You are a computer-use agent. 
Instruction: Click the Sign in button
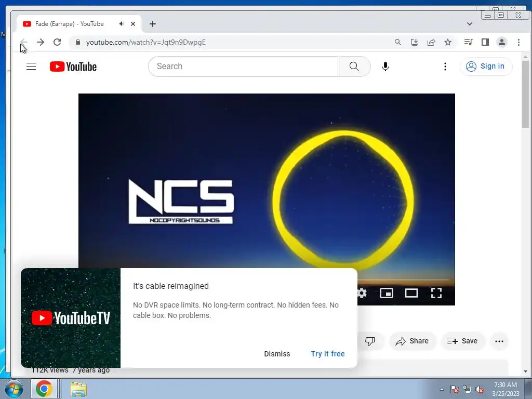pos(486,66)
